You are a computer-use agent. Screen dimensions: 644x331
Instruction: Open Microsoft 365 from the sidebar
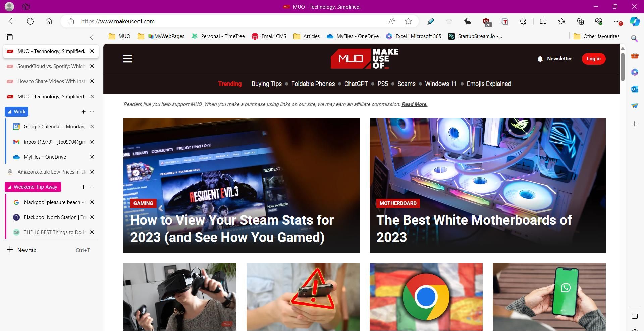[634, 72]
